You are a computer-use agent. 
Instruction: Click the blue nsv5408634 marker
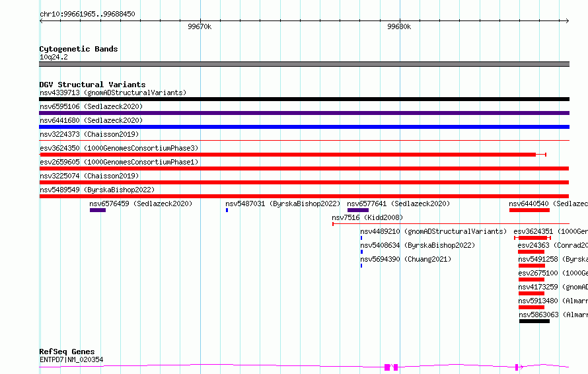pyautogui.click(x=361, y=252)
